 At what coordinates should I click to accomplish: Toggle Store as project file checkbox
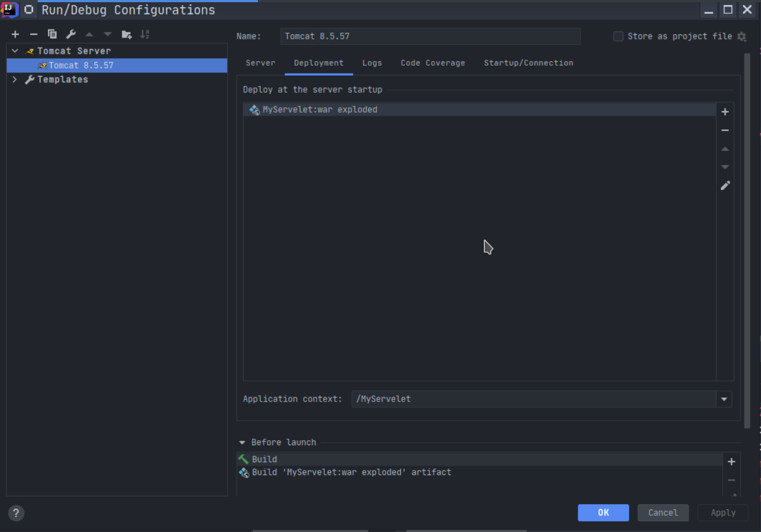pyautogui.click(x=618, y=36)
